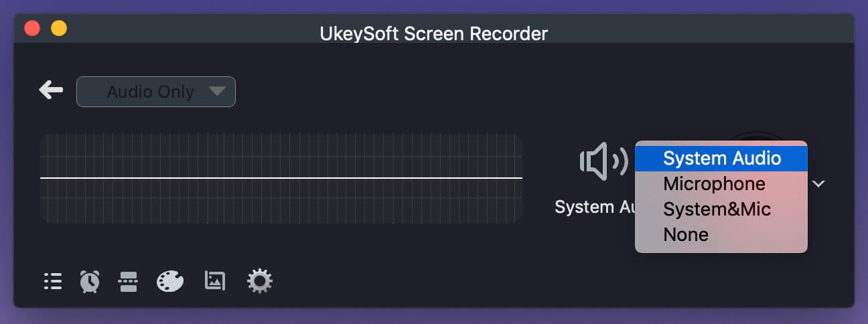Screen dimensions: 868x324
Task: Open the paint palette theme icon
Action: coord(170,281)
